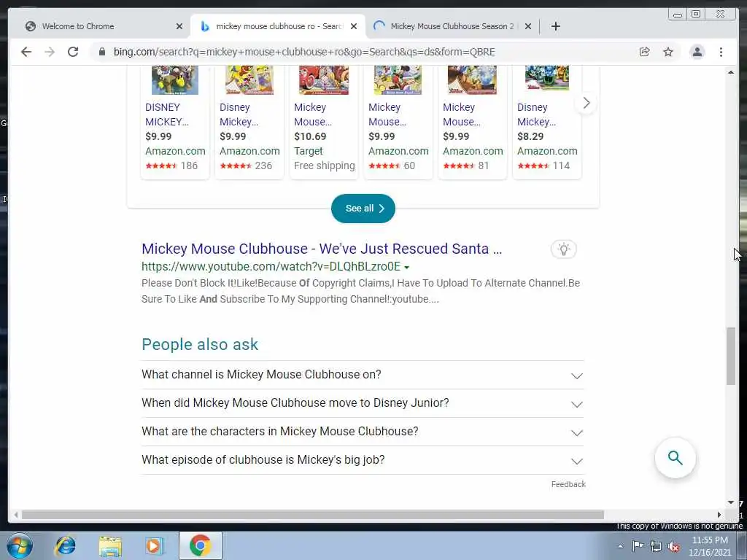Click Amazon.com seller under $8.29 product
747x560 pixels.
(547, 151)
